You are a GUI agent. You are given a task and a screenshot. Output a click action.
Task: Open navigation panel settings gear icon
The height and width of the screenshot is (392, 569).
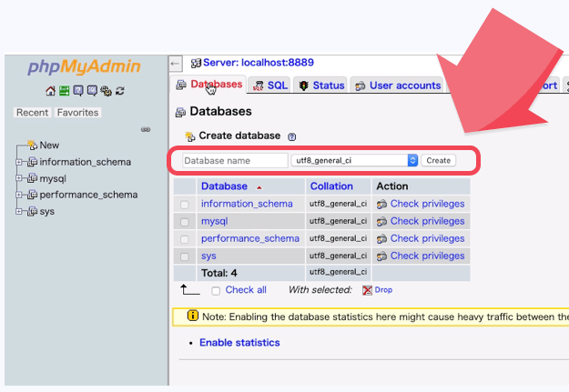coord(106,91)
